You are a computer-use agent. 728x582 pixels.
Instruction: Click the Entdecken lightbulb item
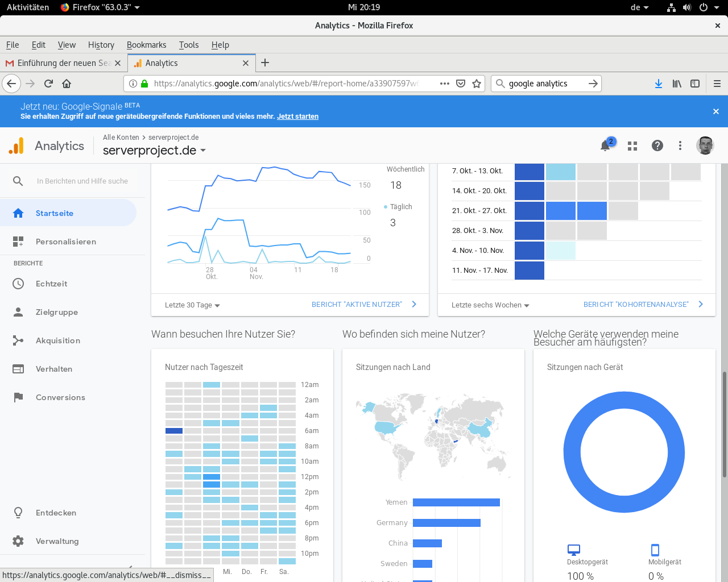pos(56,513)
